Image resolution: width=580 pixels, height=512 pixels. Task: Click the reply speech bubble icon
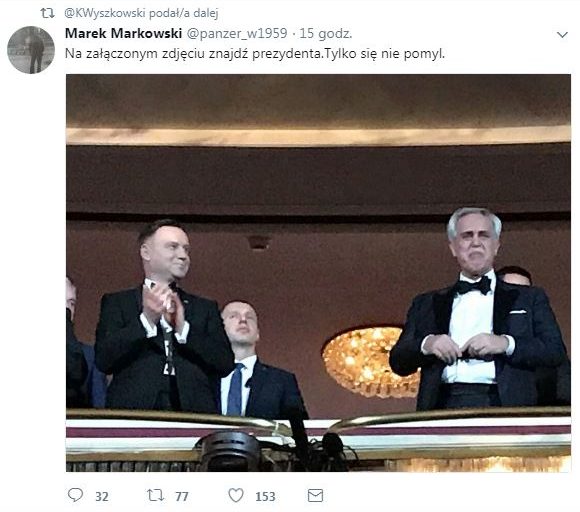click(x=75, y=495)
